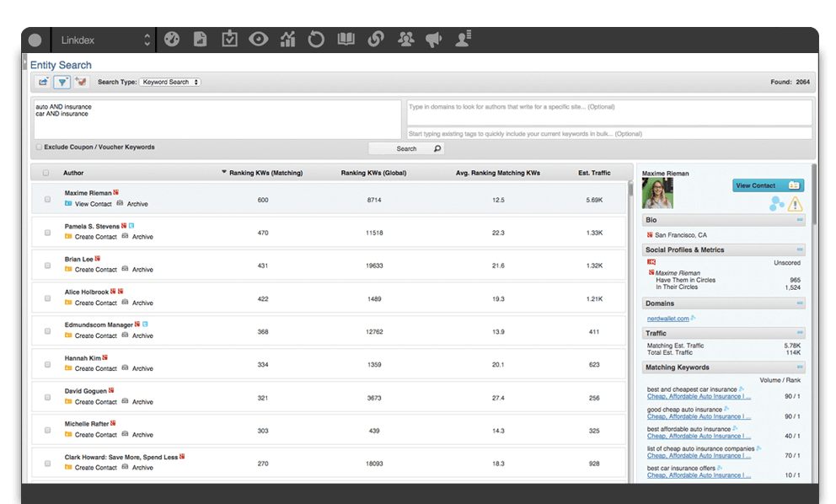Open the nerdwallet.com domain link
Viewport: 836px width, 504px height.
(x=668, y=319)
